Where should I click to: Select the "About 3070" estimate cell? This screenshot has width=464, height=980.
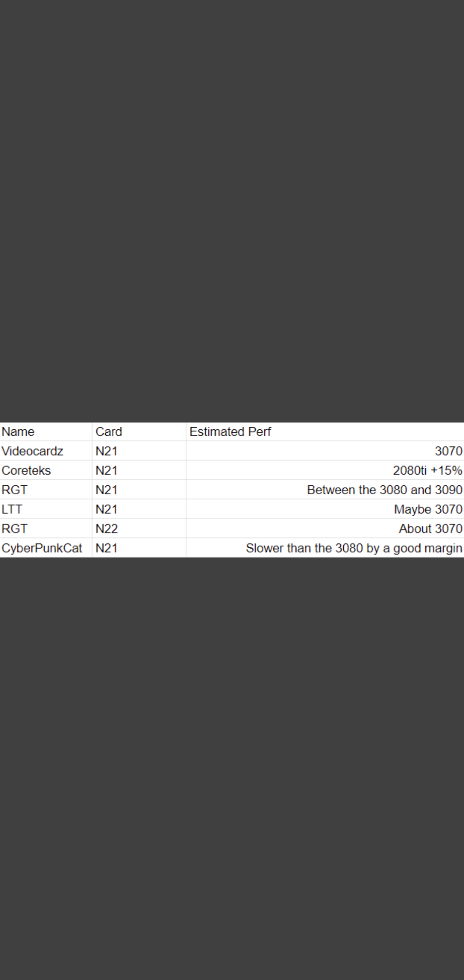click(430, 529)
